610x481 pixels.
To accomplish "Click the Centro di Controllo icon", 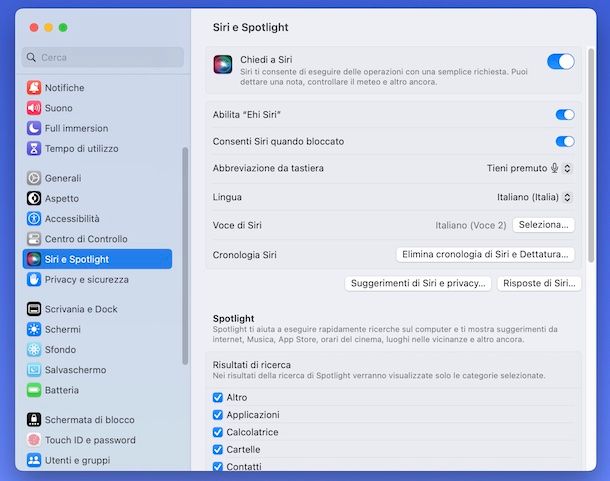I will [34, 239].
